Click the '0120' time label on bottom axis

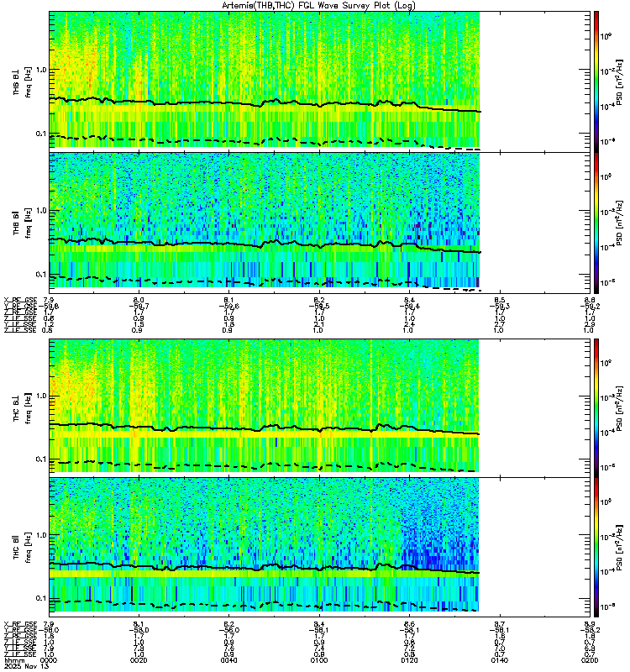point(409,660)
